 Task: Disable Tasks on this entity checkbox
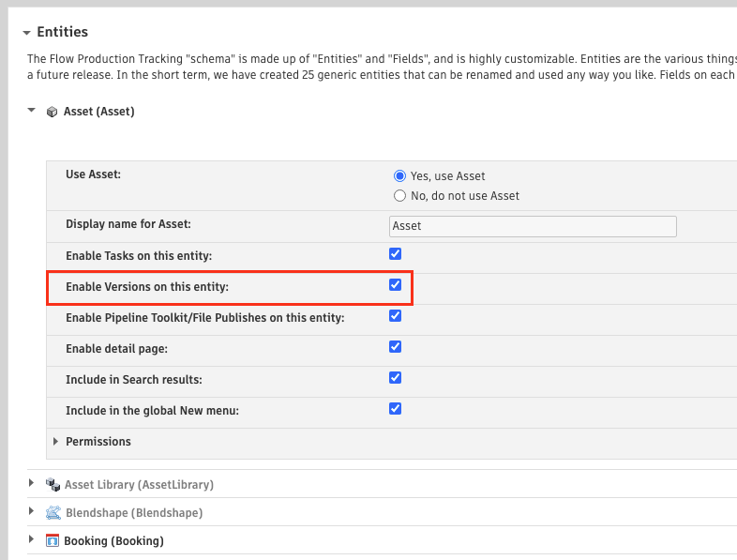coord(396,254)
